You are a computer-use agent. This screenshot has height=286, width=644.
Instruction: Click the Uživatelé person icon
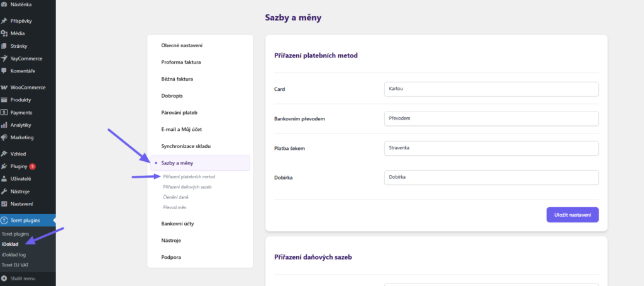[4, 179]
